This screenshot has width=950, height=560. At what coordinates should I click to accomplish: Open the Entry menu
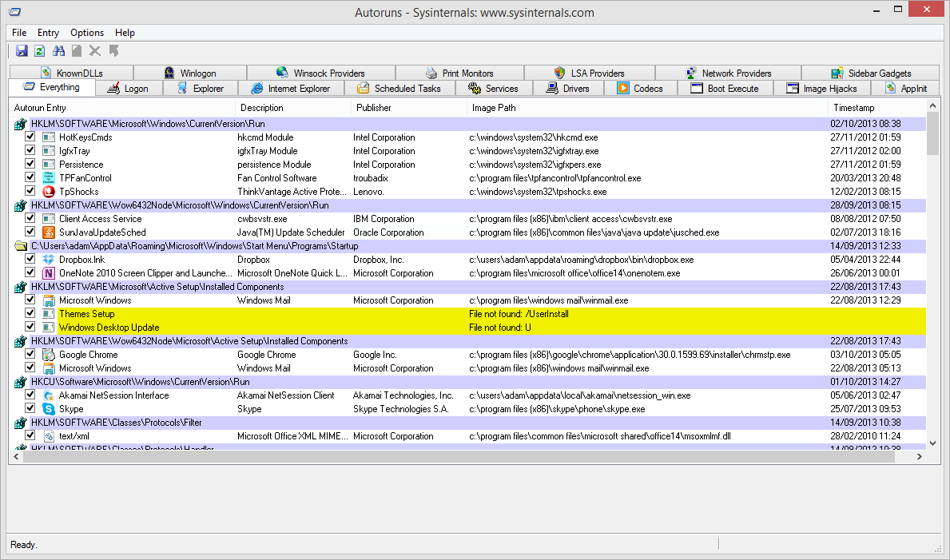pyautogui.click(x=48, y=33)
